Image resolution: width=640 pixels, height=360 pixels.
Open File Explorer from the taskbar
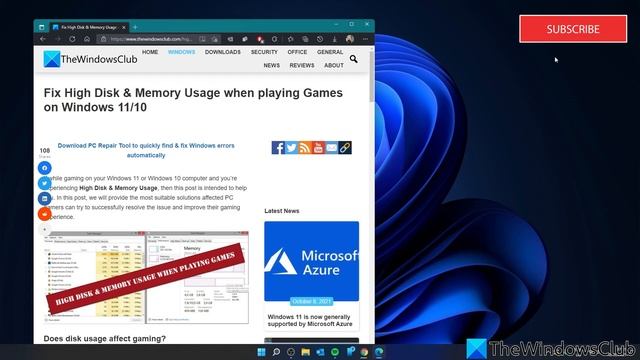tap(305, 352)
